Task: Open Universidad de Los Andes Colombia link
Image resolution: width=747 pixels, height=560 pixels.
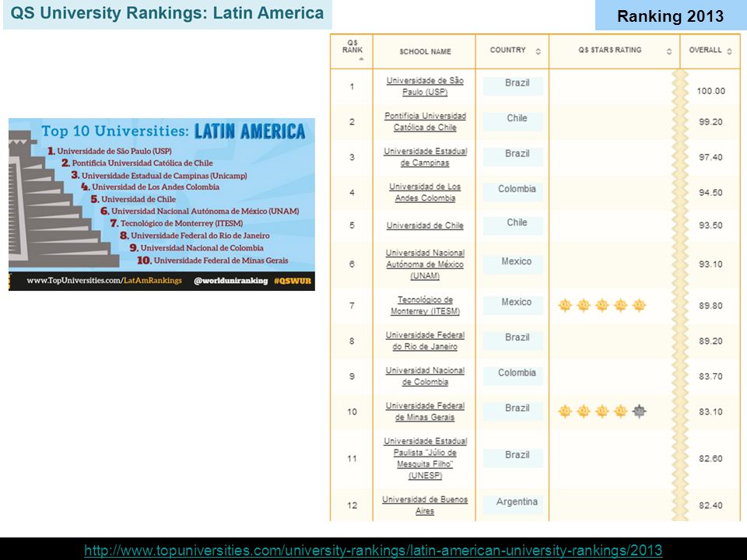Action: tap(425, 192)
